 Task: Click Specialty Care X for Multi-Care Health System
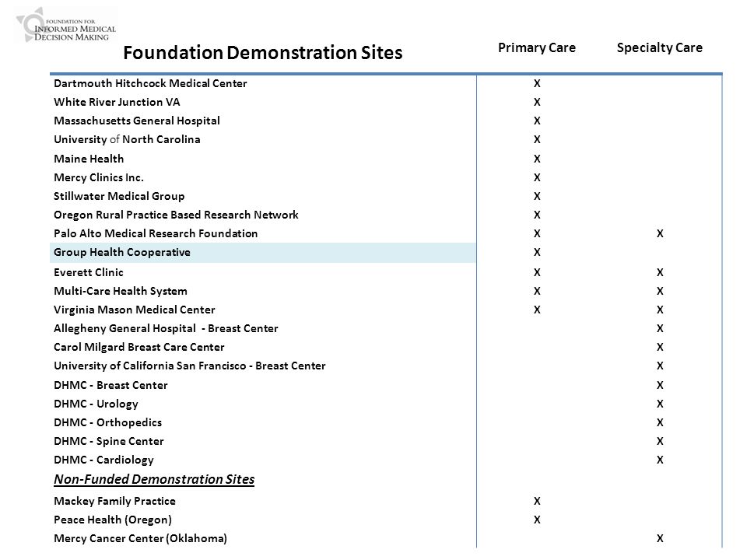coord(660,291)
